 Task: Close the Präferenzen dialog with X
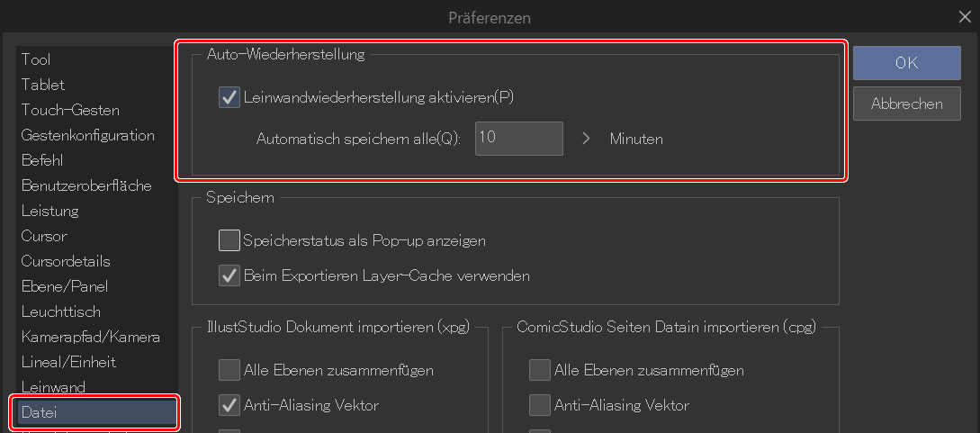966,15
